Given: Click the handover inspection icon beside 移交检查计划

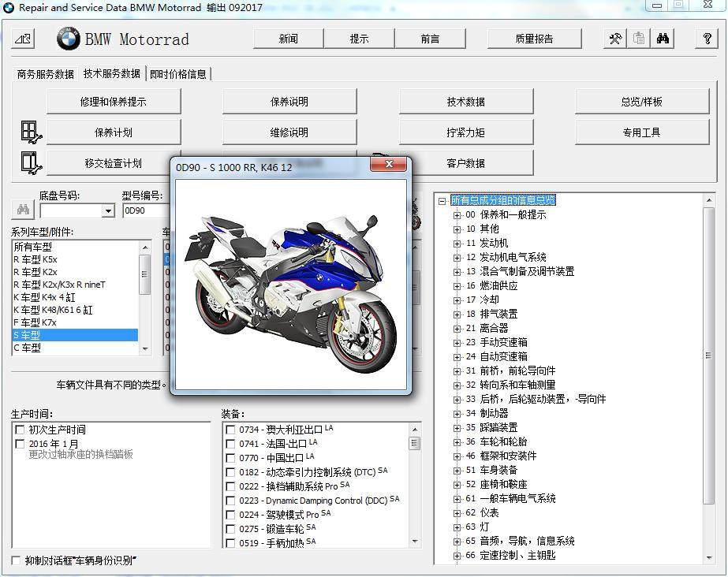Looking at the screenshot, I should tap(31, 163).
